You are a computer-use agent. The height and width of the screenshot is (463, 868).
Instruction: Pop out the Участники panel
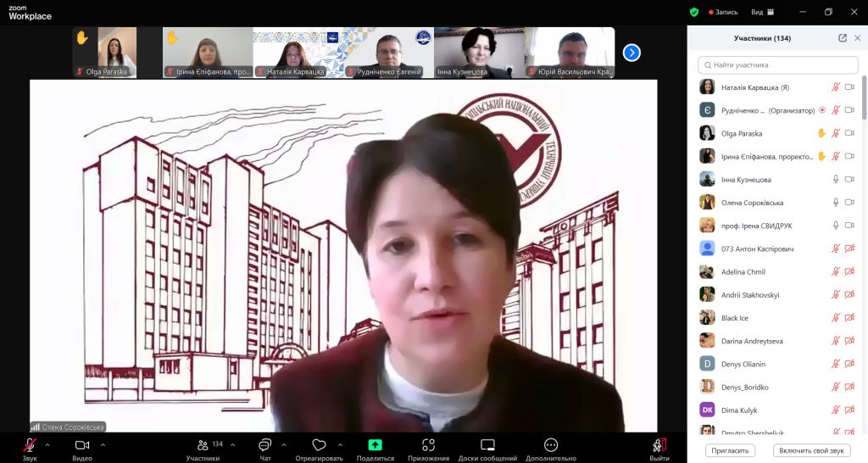coord(843,38)
